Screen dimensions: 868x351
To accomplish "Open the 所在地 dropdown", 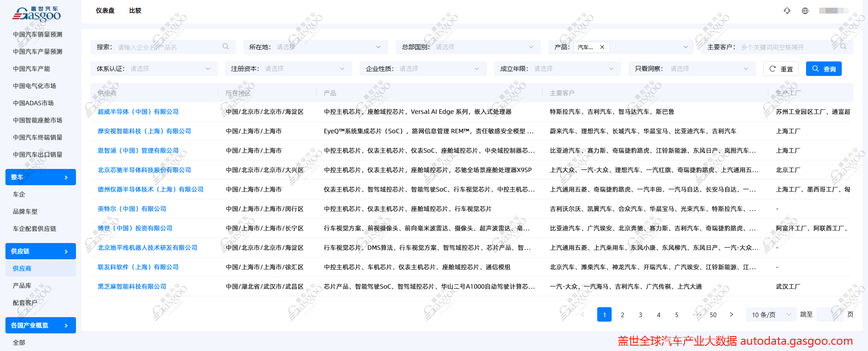I will pyautogui.click(x=315, y=47).
